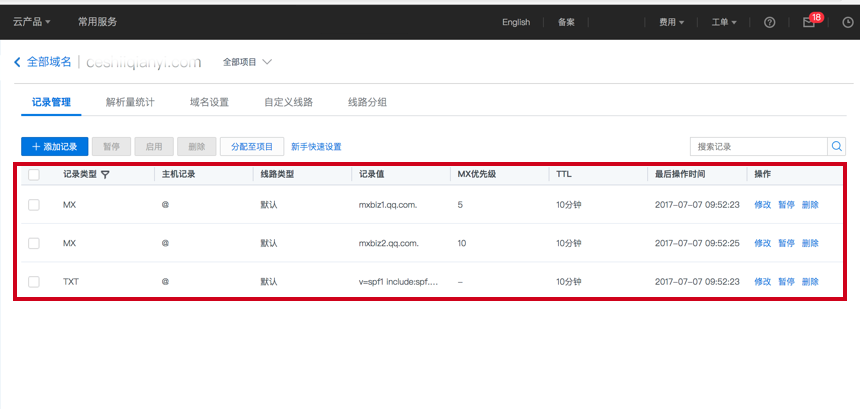Viewport: 860px width, 409px height.
Task: Click the record type filter icon
Action: click(105, 174)
